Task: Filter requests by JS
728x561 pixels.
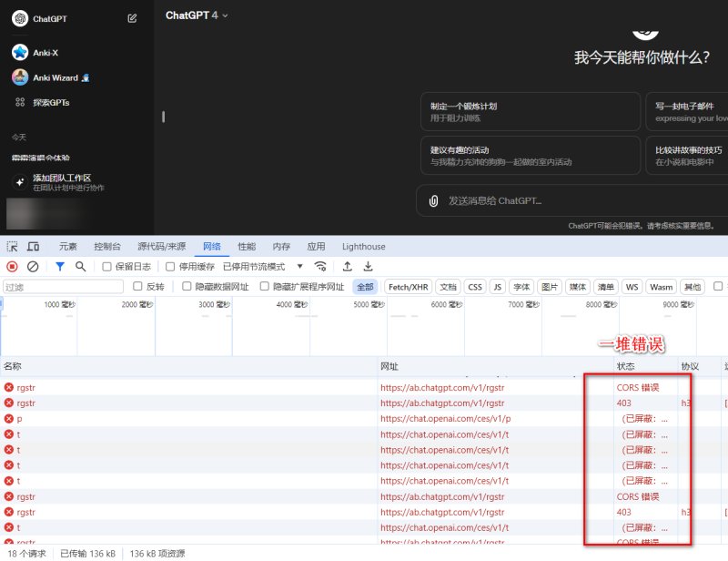Action: 497,287
